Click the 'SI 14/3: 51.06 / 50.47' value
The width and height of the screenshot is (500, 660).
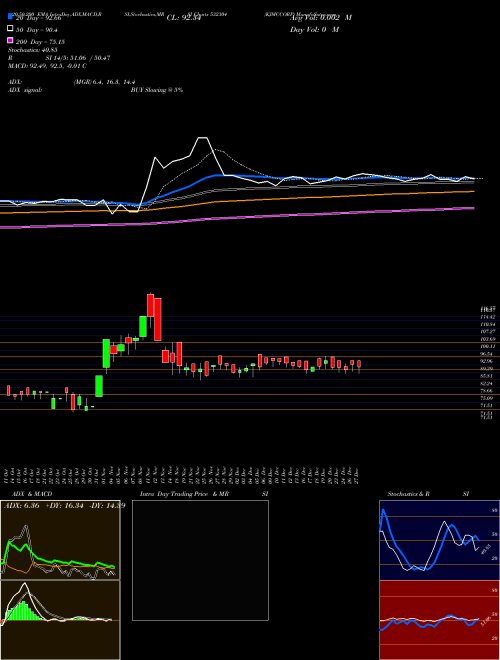[78, 58]
